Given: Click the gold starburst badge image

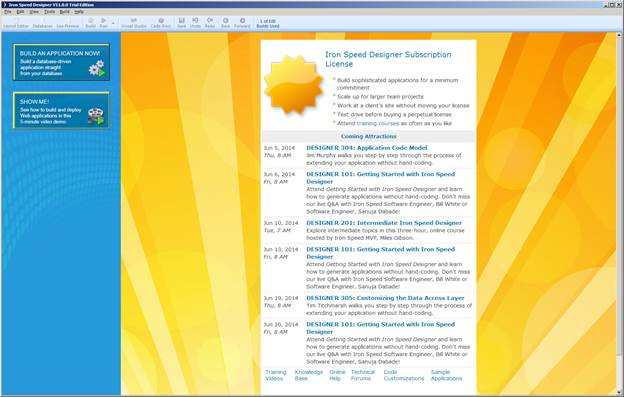Looking at the screenshot, I should pos(293,85).
